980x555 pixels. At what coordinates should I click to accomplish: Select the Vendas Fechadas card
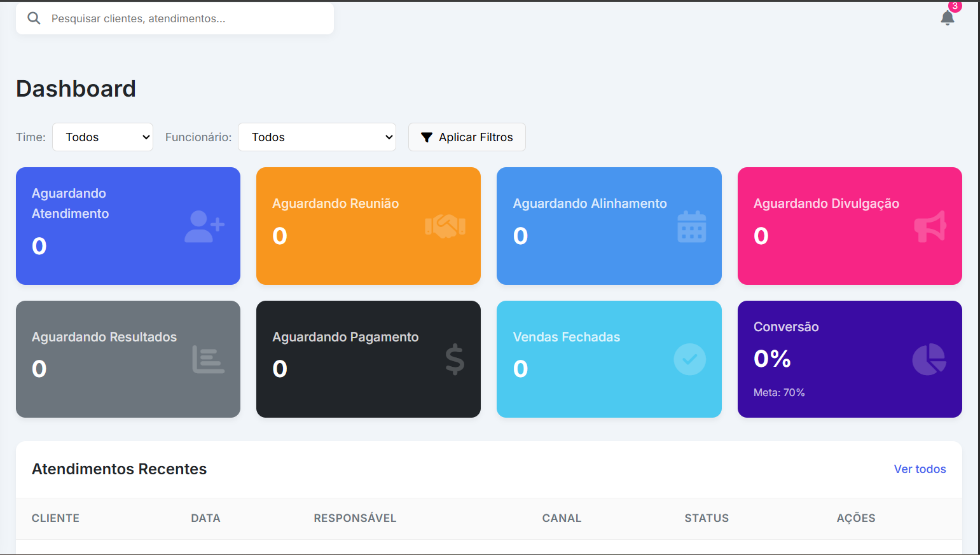[x=609, y=359]
